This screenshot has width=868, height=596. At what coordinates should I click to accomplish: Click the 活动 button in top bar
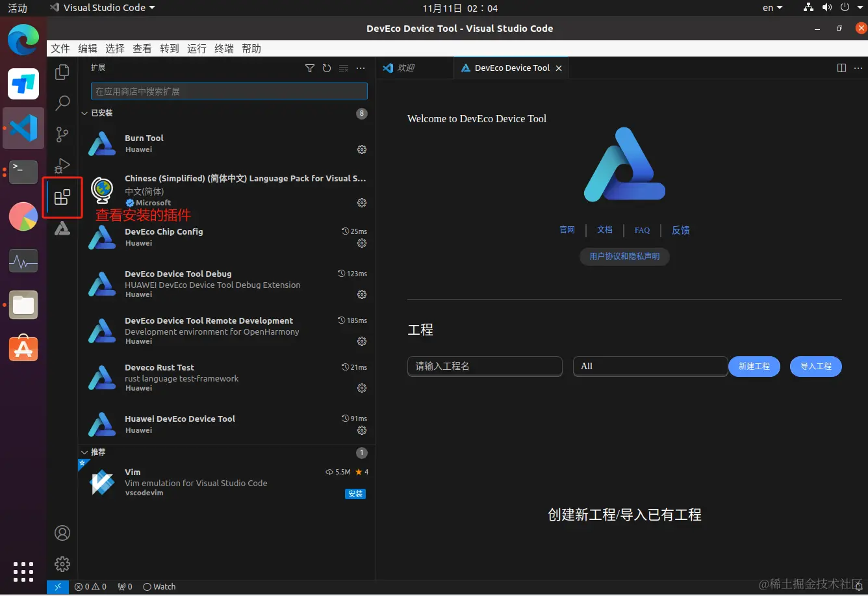[x=18, y=8]
